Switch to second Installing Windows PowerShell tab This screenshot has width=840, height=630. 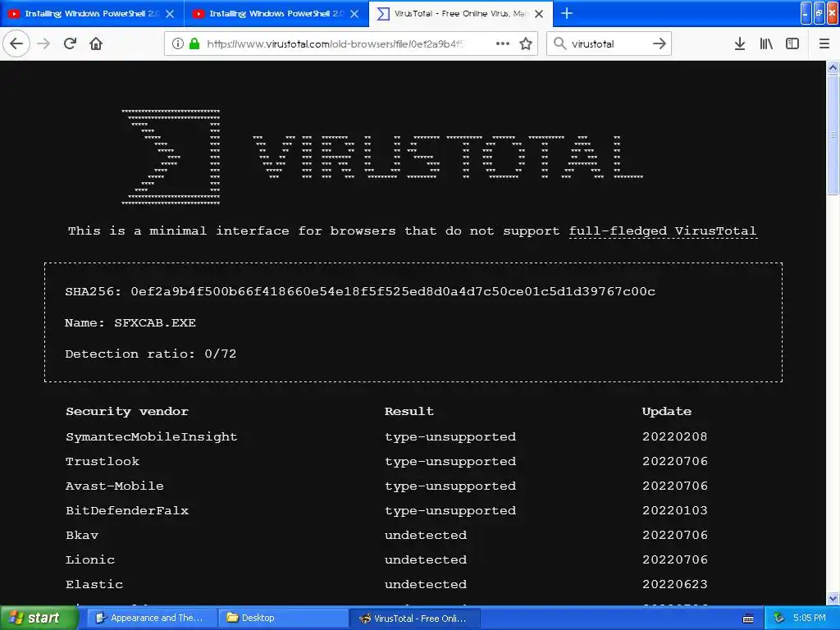pyautogui.click(x=276, y=13)
